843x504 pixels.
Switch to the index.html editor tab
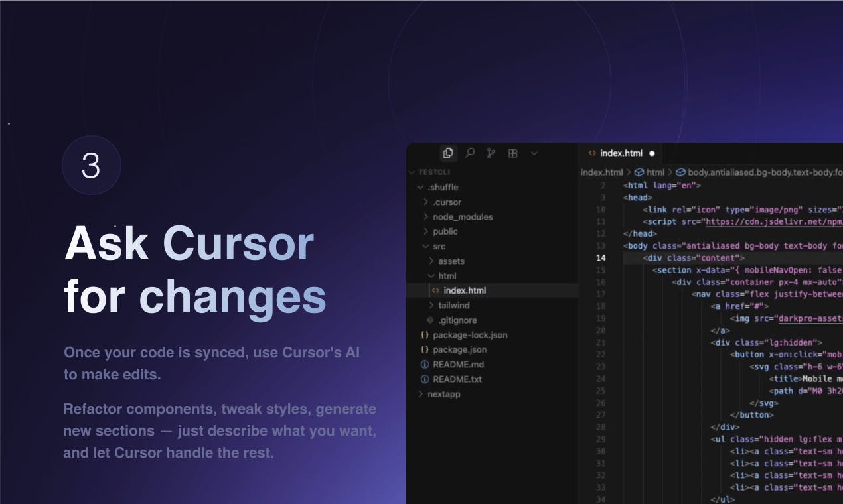[x=620, y=153]
